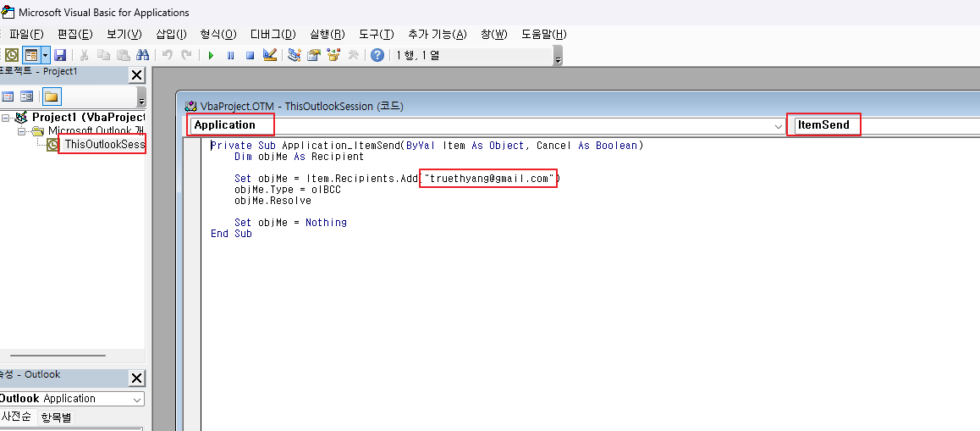The width and height of the screenshot is (980, 431).
Task: Open the Insert object dropdown arrow
Action: click(45, 55)
